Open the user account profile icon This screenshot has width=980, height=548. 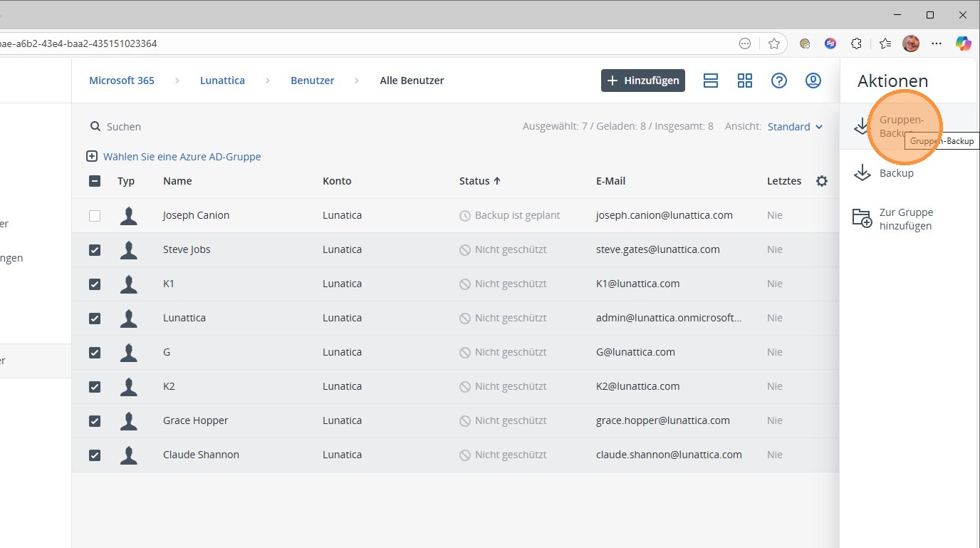(813, 81)
